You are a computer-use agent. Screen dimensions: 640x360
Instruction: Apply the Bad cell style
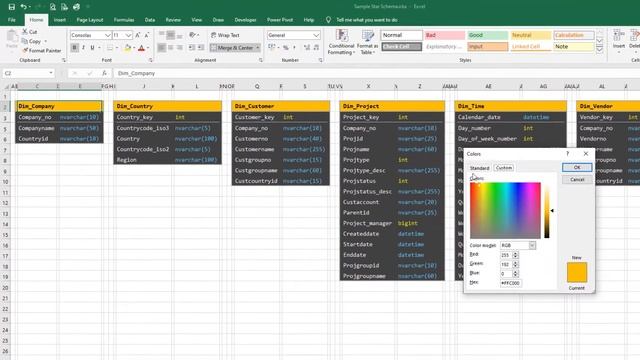(444, 35)
